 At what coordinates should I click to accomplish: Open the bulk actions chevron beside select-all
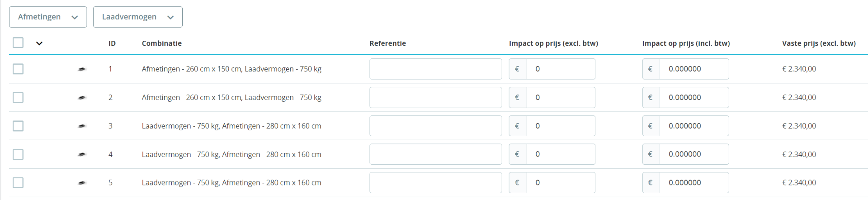39,43
